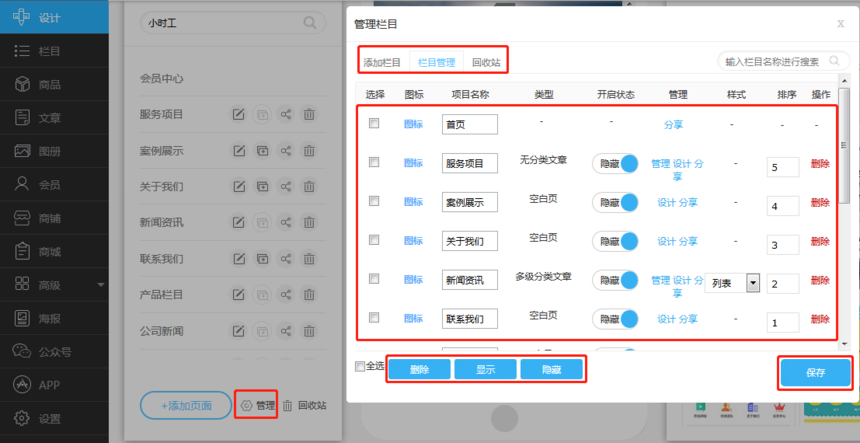Click the blue 显示 batch button
860x443 pixels.
click(x=485, y=370)
